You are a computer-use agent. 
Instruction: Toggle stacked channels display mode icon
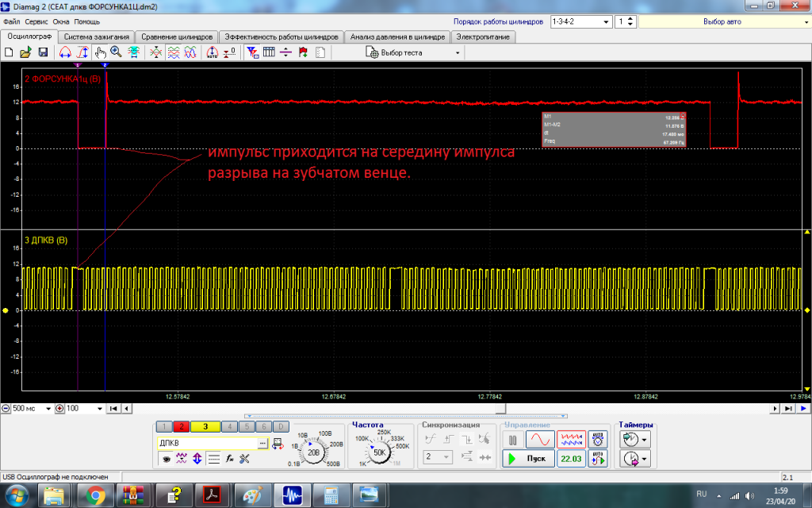point(174,52)
